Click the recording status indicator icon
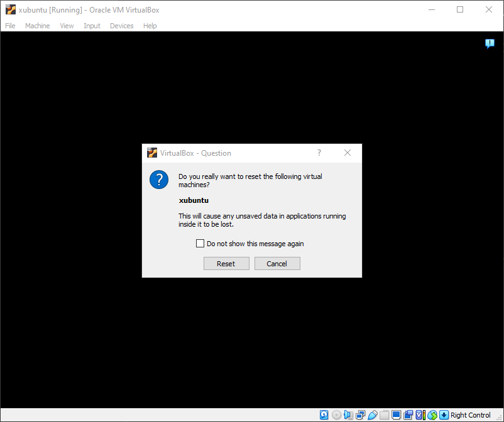 pos(408,415)
